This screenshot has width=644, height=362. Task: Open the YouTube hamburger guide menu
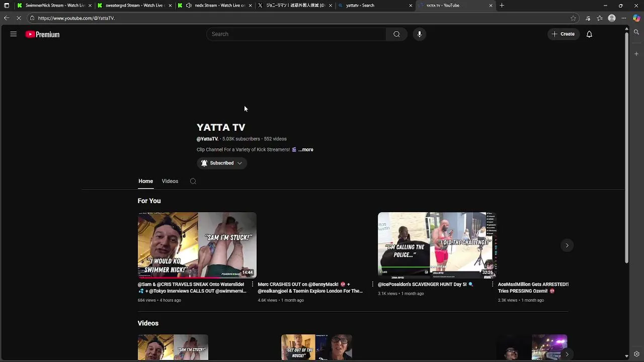[14, 34]
